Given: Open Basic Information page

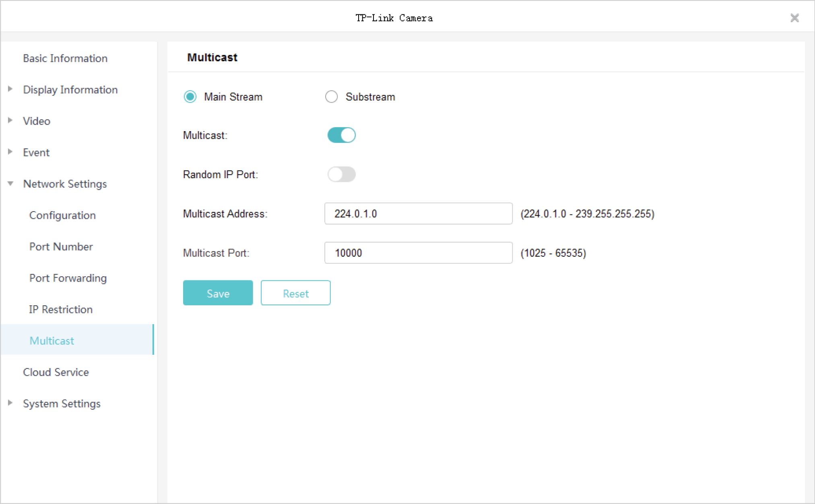Looking at the screenshot, I should point(65,58).
